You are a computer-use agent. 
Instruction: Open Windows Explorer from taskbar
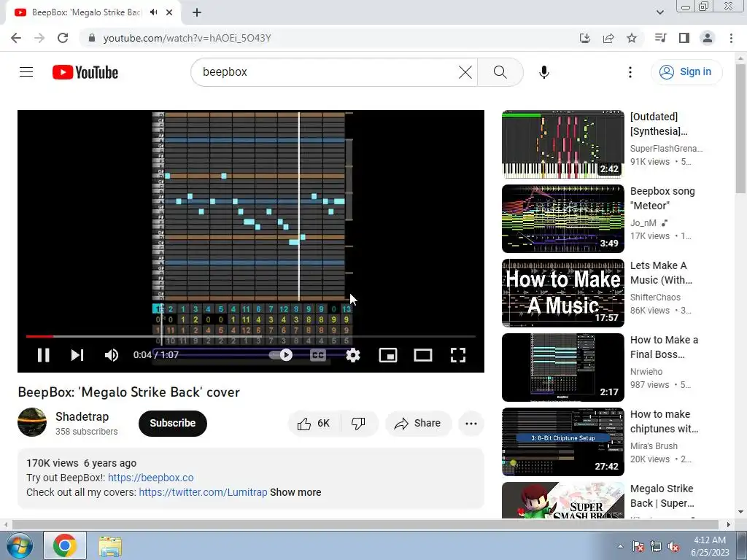(110, 546)
